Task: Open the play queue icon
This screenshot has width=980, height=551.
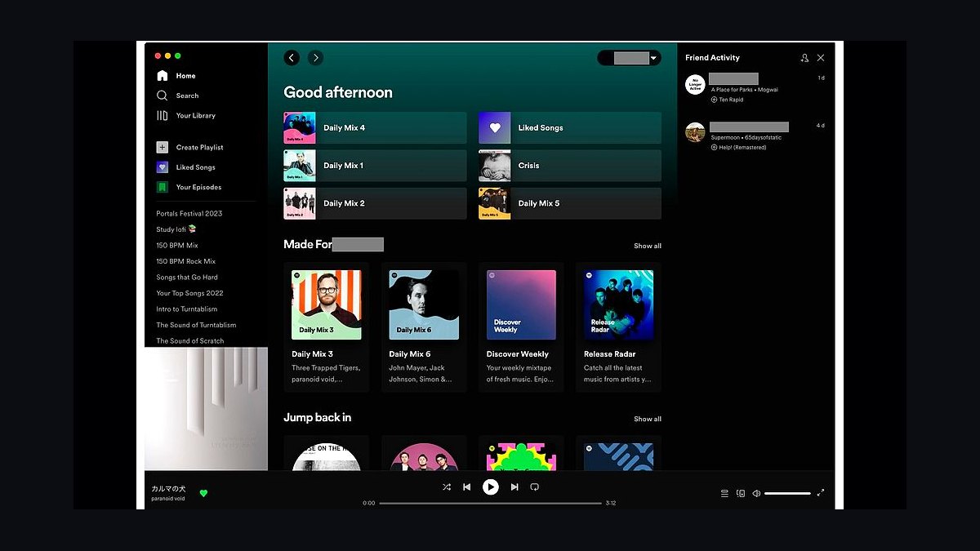Action: (724, 493)
